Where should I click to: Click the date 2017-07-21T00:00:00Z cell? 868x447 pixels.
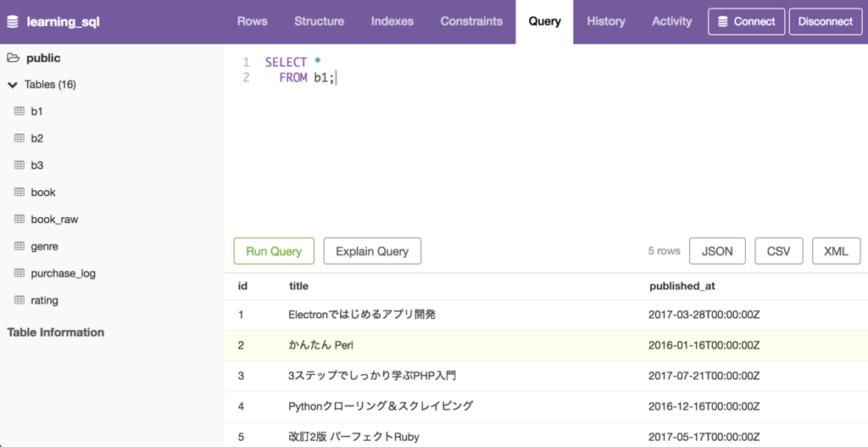tap(704, 376)
